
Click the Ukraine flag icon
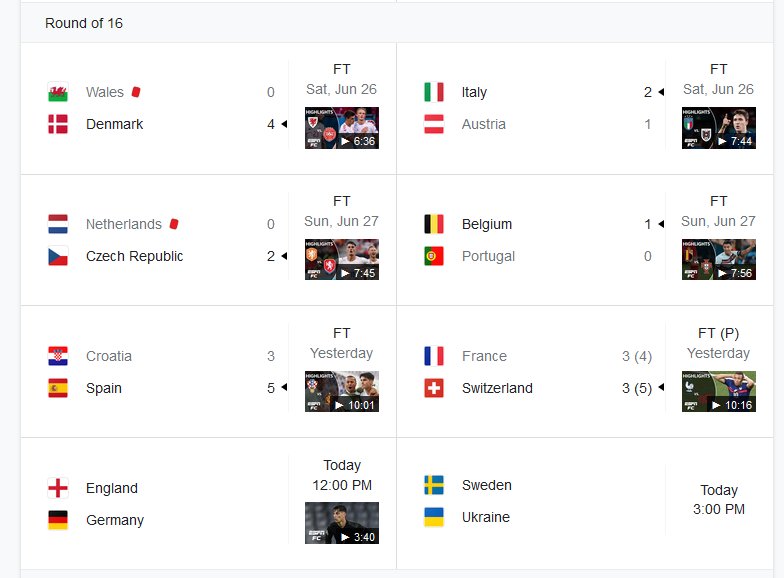[x=434, y=517]
